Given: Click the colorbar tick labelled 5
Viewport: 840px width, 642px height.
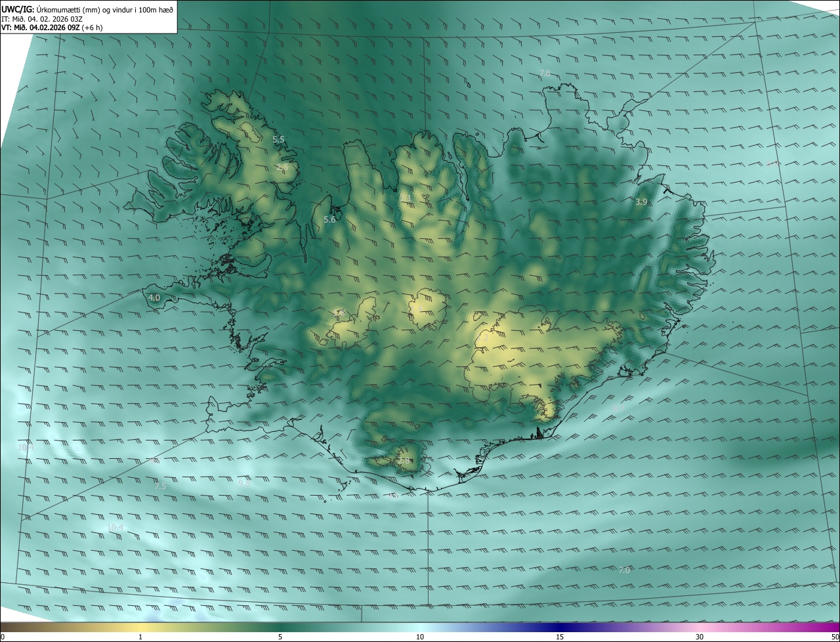Looking at the screenshot, I should point(280,637).
